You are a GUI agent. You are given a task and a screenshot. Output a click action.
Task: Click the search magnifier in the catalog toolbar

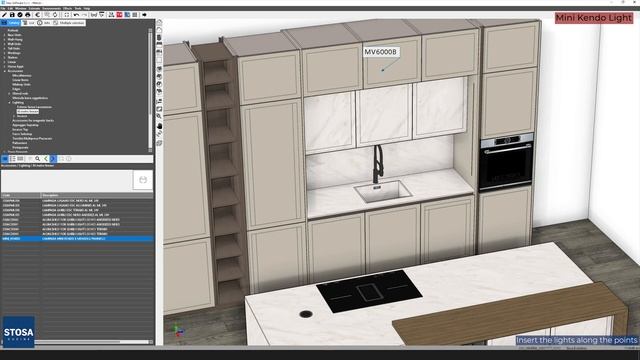point(38,159)
